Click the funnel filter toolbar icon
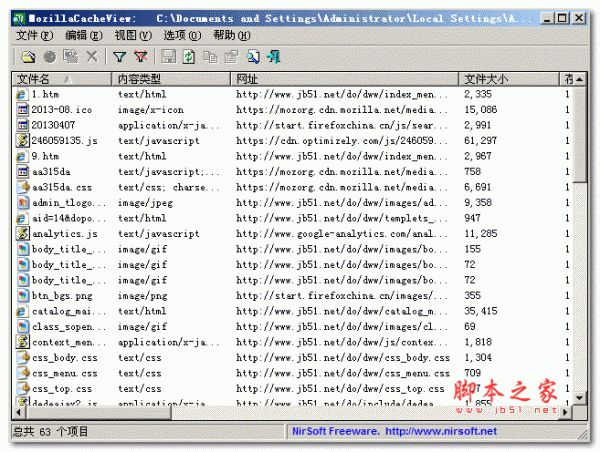The height and width of the screenshot is (452, 600). pos(119,57)
